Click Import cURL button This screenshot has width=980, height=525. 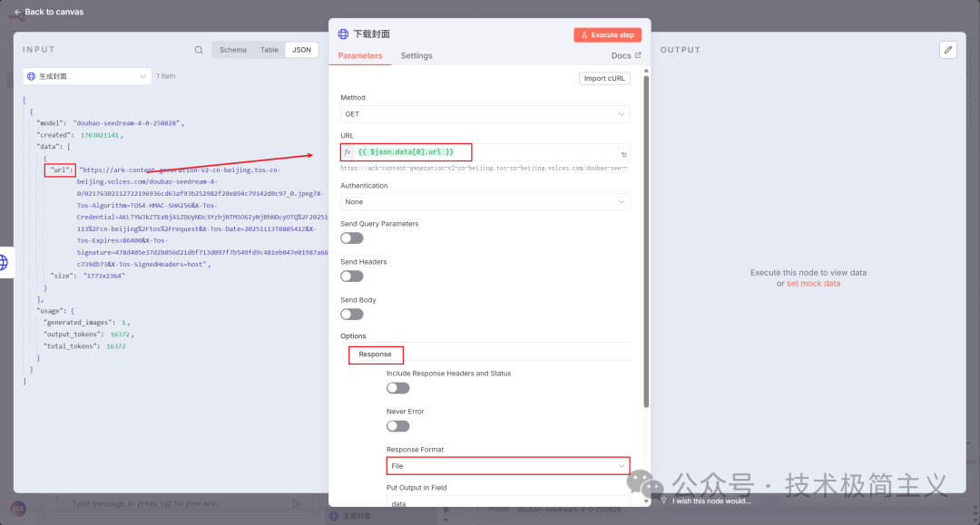[604, 78]
